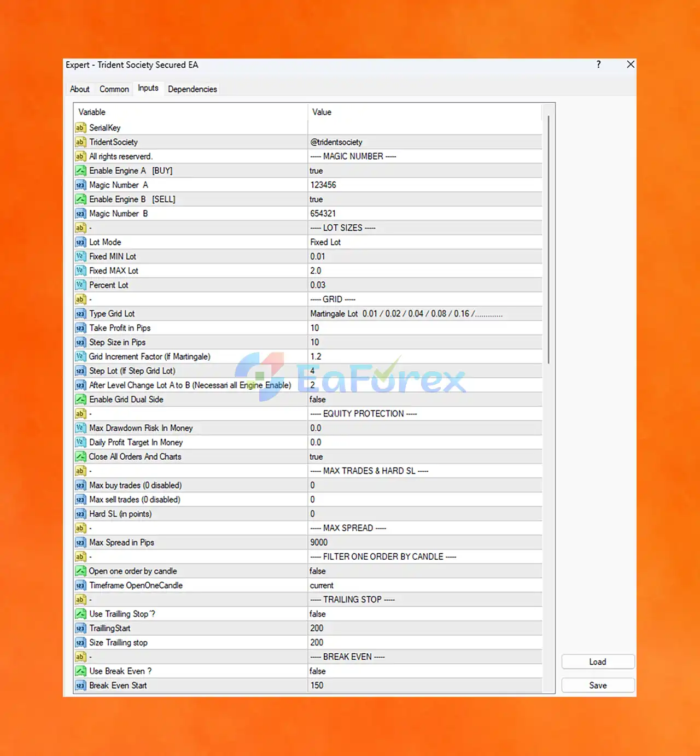Select the Size Trailling stop row
The height and width of the screenshot is (756, 700).
[x=308, y=643]
